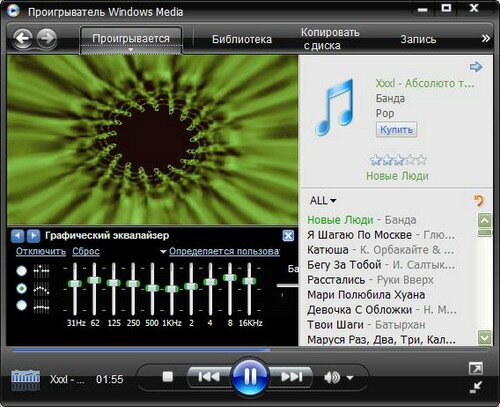500x407 pixels.
Task: Skip to the next track
Action: [x=291, y=377]
